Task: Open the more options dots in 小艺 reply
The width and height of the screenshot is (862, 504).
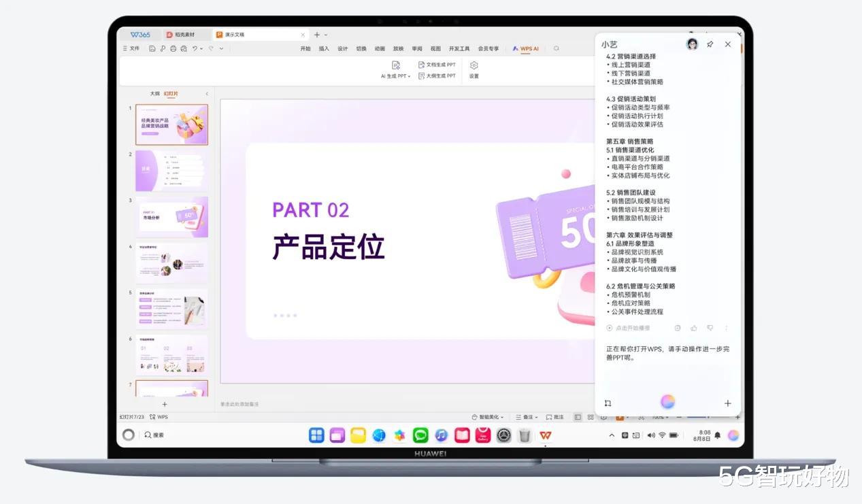Action: pyautogui.click(x=726, y=328)
